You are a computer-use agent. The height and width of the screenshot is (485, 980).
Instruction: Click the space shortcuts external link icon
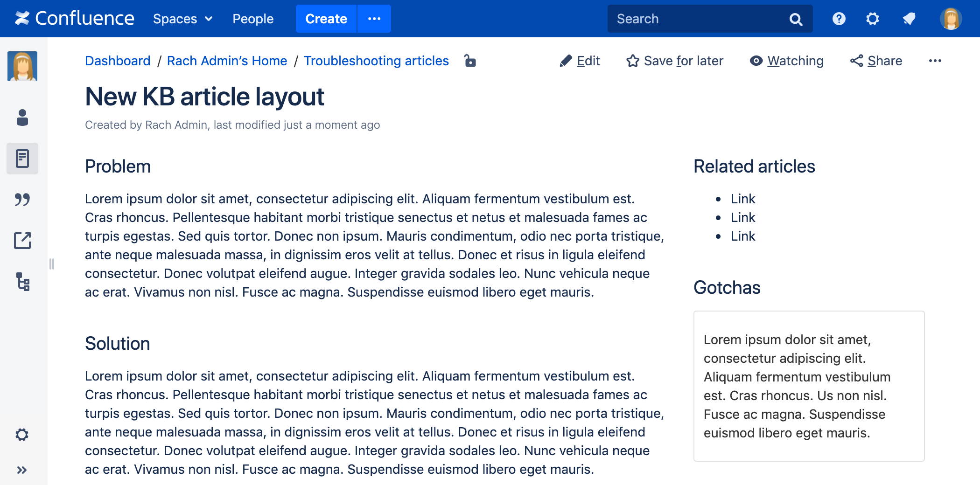pyautogui.click(x=22, y=241)
